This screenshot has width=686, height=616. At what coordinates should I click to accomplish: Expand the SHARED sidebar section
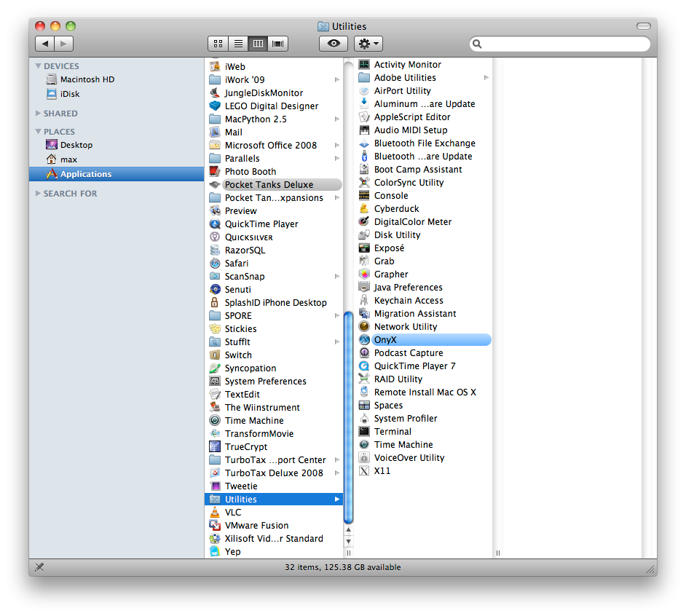[39, 114]
